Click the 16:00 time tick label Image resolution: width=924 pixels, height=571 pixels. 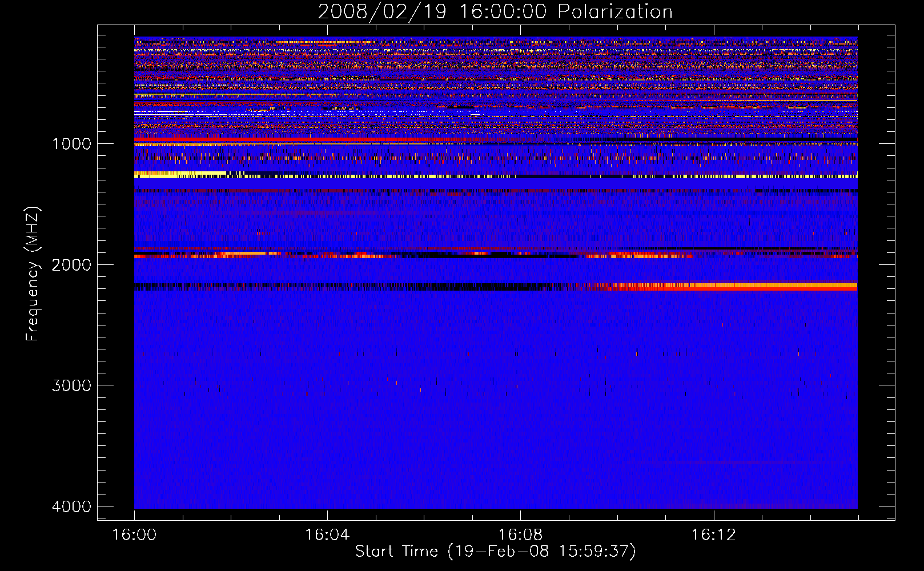pos(134,535)
